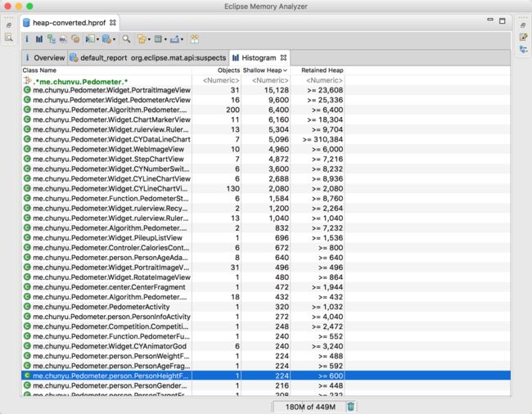Click the Histogram toolbar icon
Image resolution: width=532 pixels, height=414 pixels.
point(39,39)
